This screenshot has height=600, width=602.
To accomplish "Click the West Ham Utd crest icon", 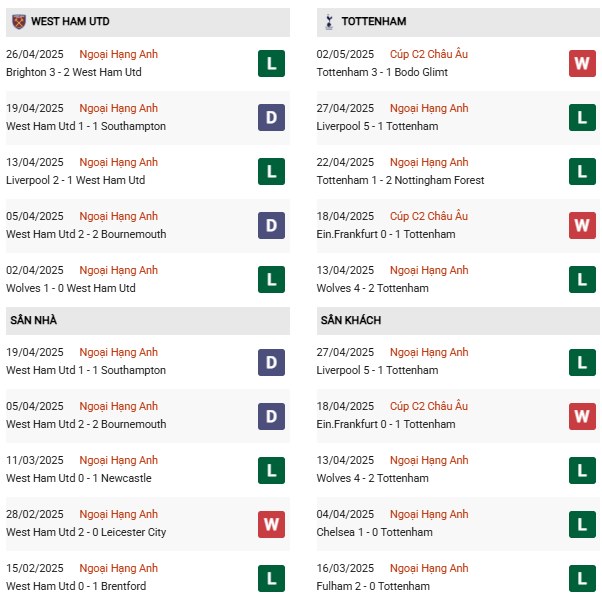I will pos(19,21).
